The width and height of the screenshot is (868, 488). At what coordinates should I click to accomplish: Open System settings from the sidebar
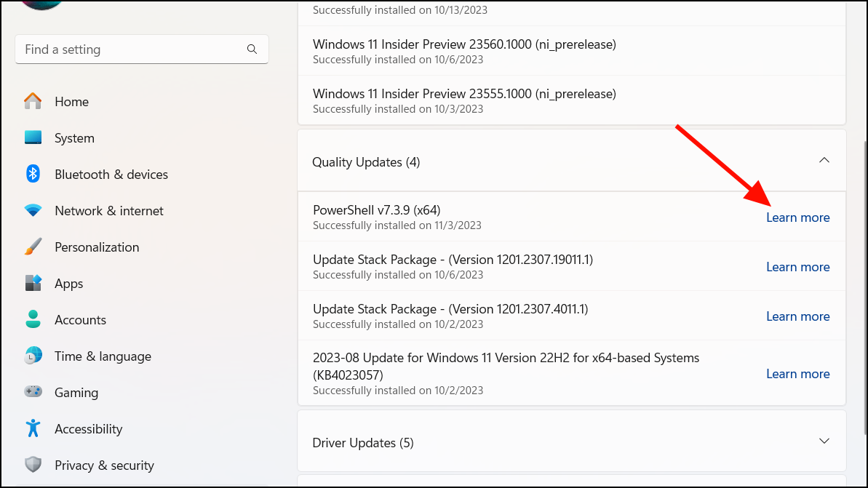(74, 137)
